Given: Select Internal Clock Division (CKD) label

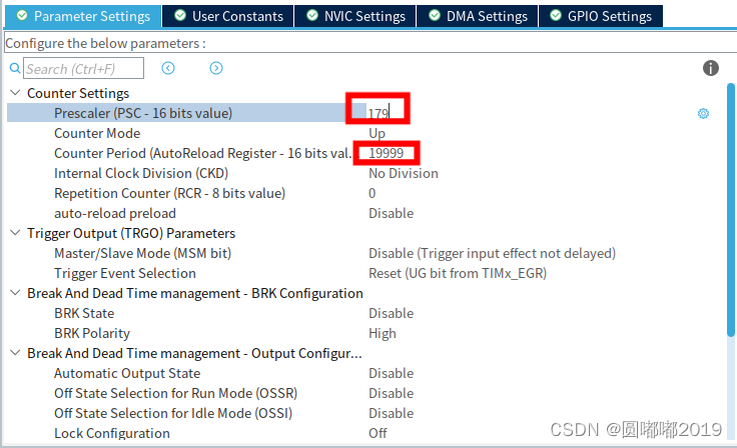Looking at the screenshot, I should coord(141,173).
